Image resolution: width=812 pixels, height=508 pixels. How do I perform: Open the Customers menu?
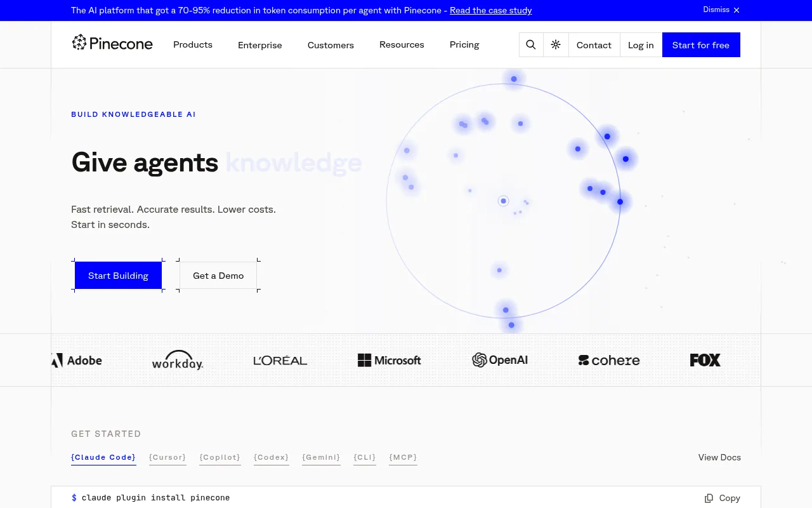click(x=331, y=45)
